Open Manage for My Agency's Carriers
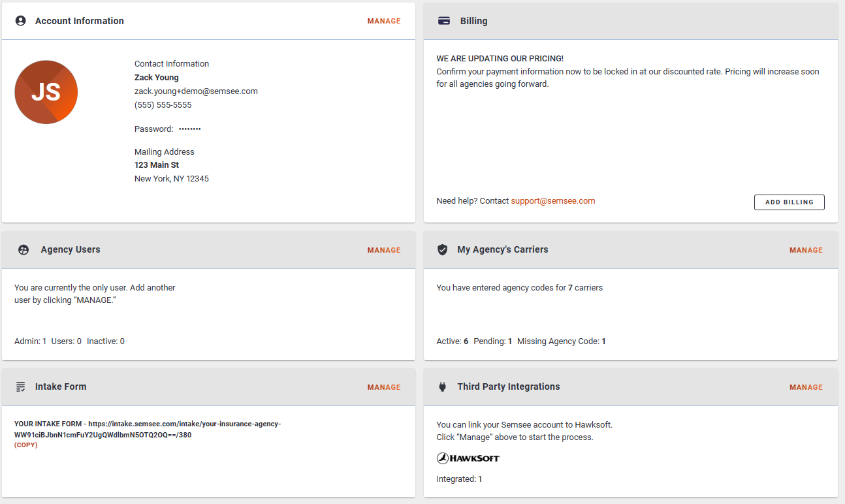845x504 pixels. (x=806, y=250)
